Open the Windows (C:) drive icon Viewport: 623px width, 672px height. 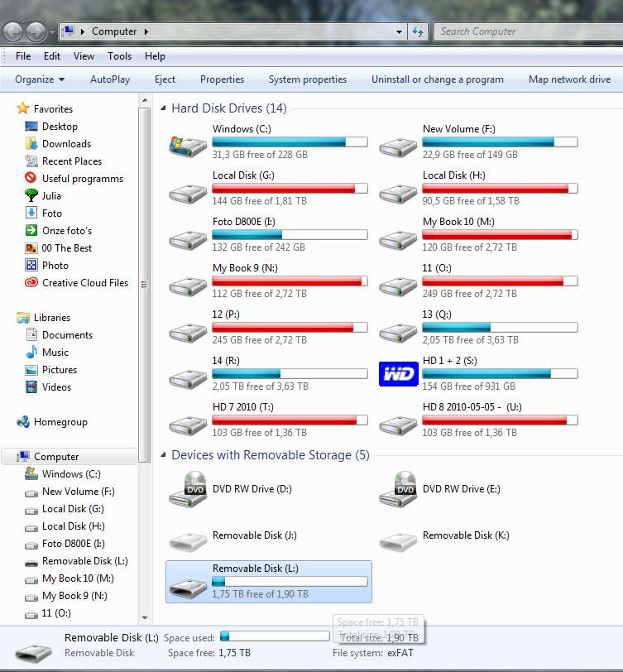point(188,146)
